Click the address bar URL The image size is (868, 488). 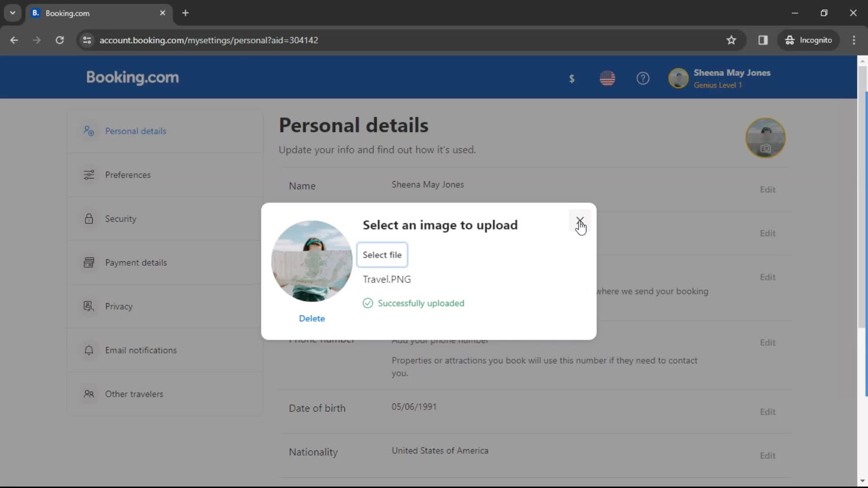[x=209, y=40]
